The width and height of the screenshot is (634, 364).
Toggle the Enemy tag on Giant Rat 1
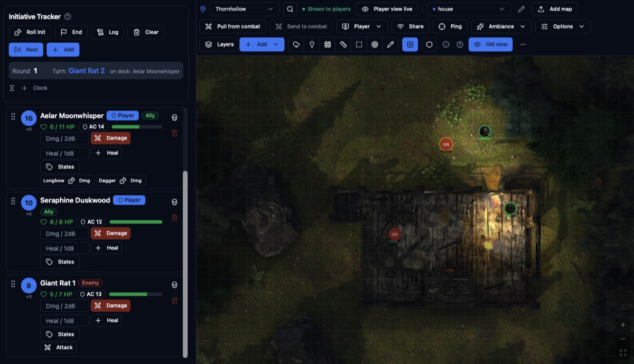[90, 283]
